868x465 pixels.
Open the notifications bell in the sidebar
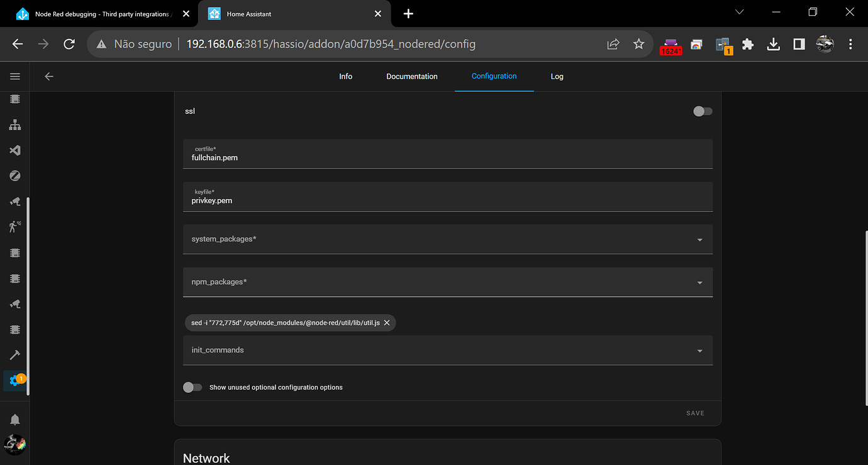click(x=14, y=419)
